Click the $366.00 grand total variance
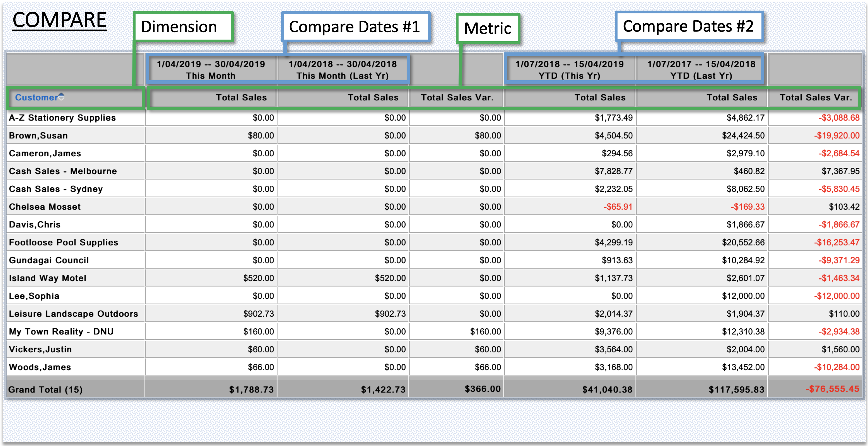Screen dimensions: 868x446 click(x=483, y=389)
